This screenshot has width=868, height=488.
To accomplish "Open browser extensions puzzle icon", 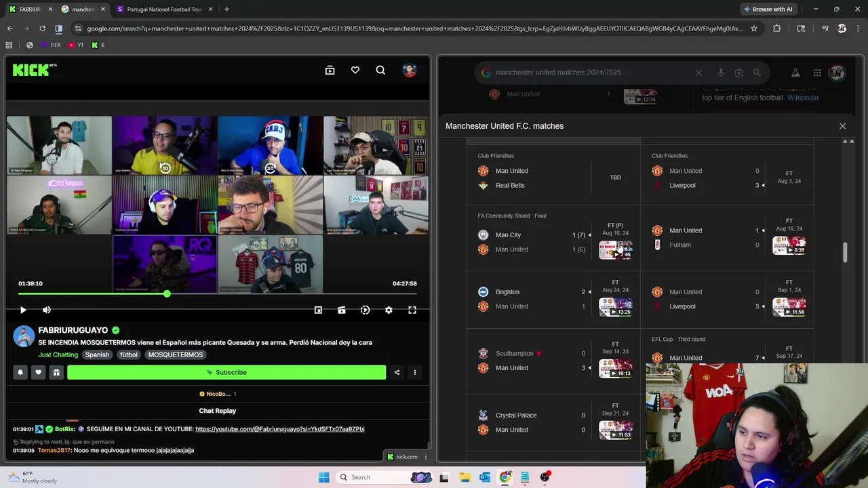I will [777, 28].
